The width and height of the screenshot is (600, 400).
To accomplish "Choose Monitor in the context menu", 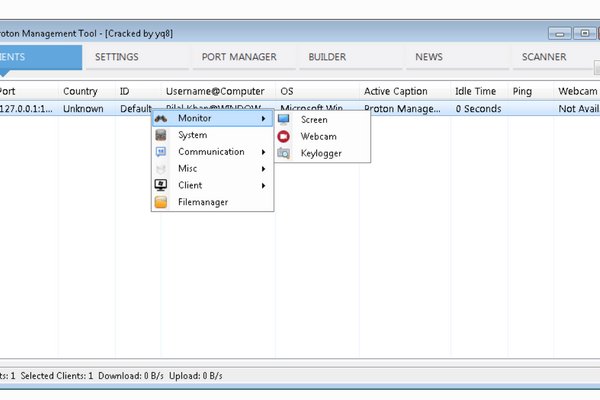I will coord(213,119).
